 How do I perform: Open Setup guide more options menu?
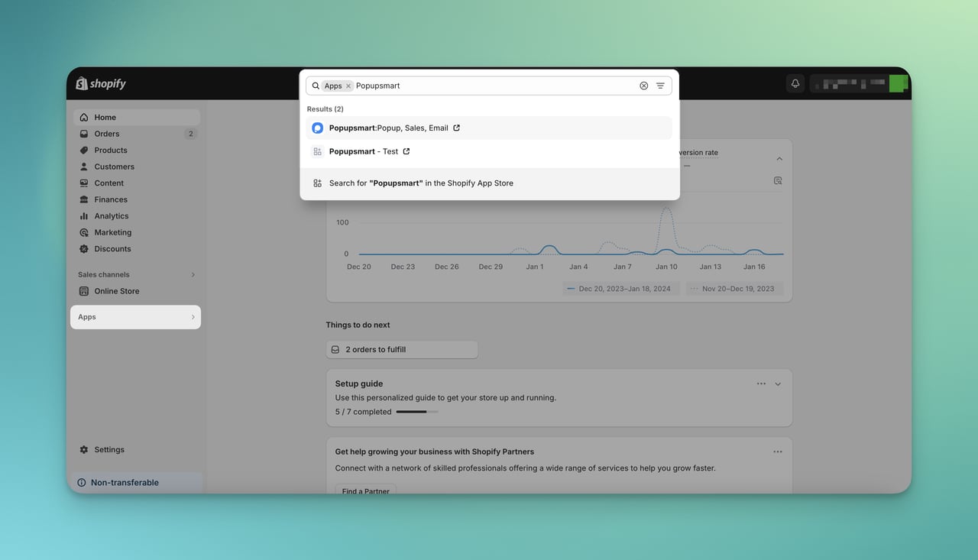tap(761, 384)
